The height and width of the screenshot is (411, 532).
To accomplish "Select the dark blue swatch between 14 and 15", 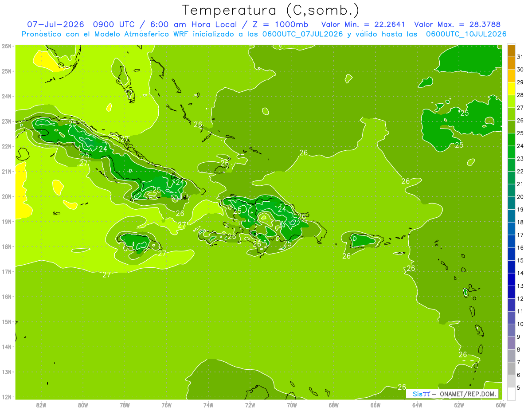I will click(x=511, y=267).
